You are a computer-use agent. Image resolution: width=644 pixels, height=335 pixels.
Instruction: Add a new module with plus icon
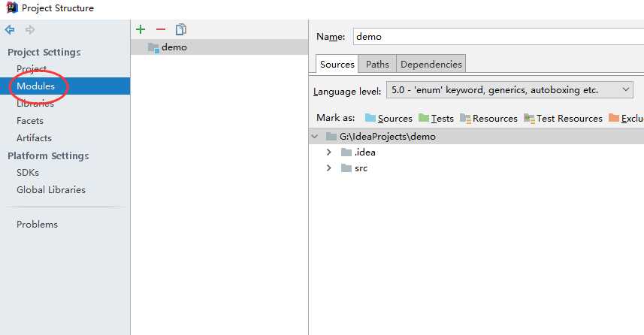coord(141,29)
